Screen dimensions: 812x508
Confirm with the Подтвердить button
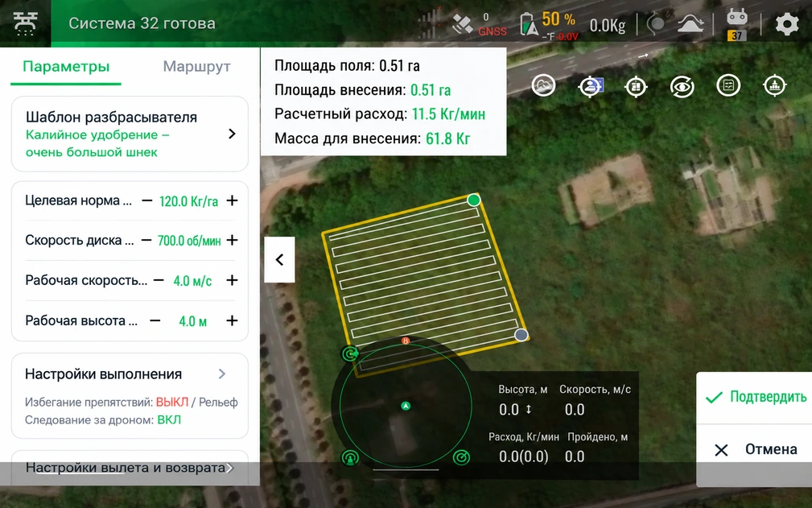point(755,397)
